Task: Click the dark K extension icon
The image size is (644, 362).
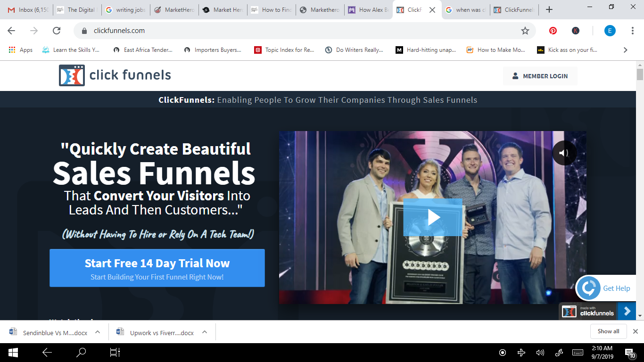Action: (576, 31)
